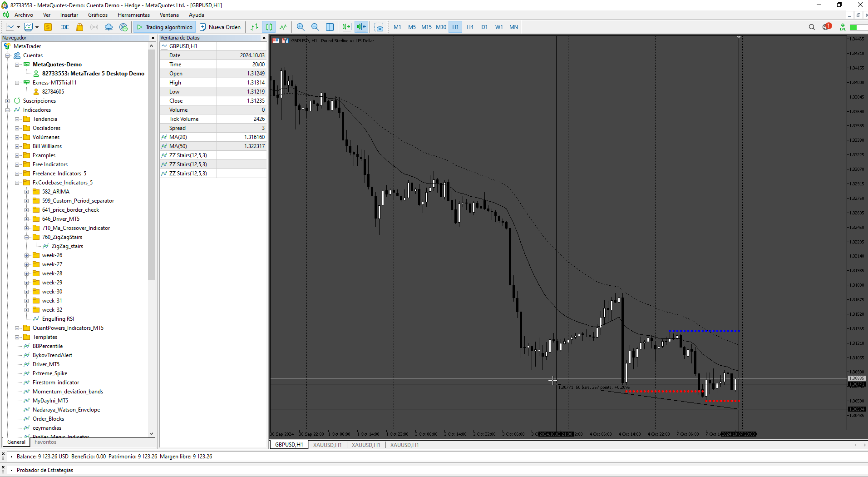The image size is (868, 477).
Task: Open the IDE MetaEditor button
Action: coord(65,27)
